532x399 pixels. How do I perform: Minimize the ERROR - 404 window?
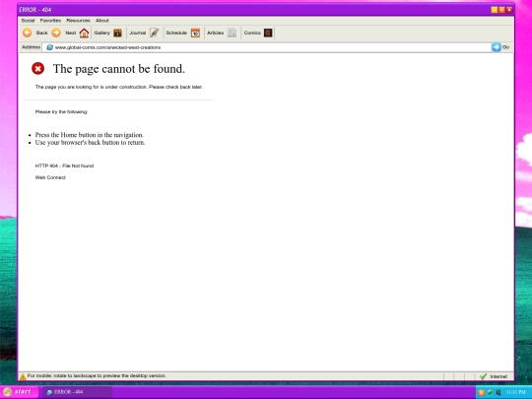pyautogui.click(x=494, y=10)
